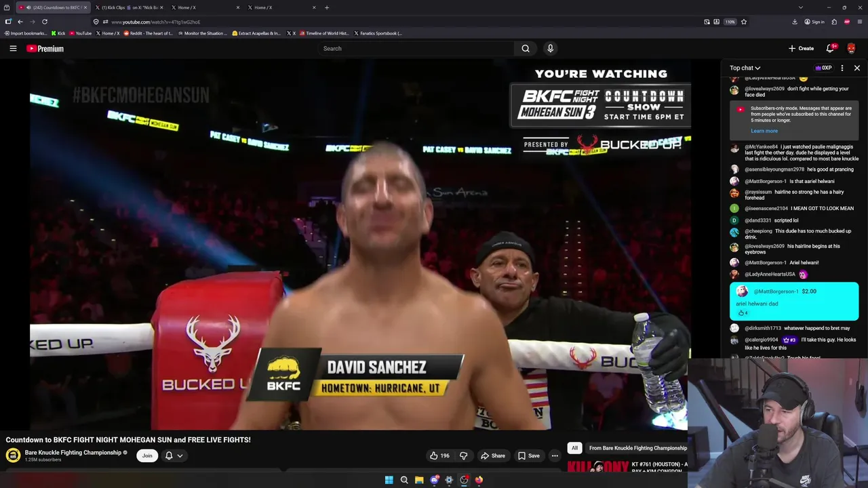The image size is (868, 488).
Task: Click the site shield tracking protection icon
Action: pyautogui.click(x=96, y=22)
